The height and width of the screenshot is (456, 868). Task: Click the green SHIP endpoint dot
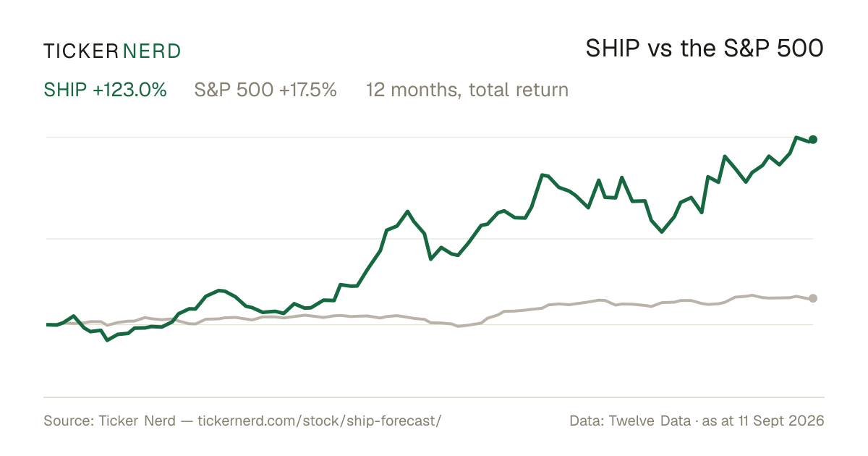813,139
